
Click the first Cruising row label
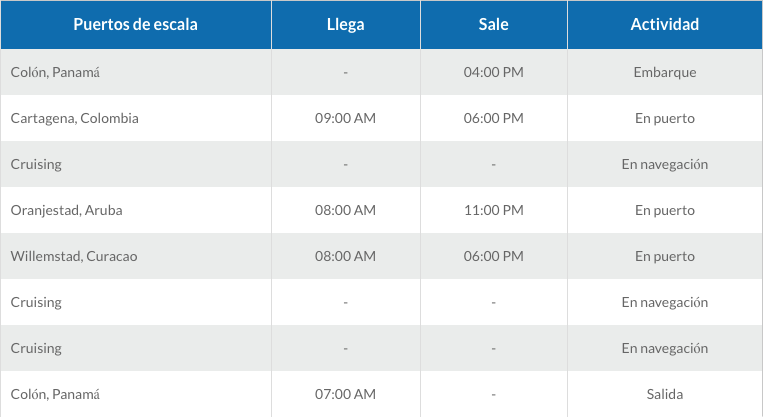coord(36,164)
